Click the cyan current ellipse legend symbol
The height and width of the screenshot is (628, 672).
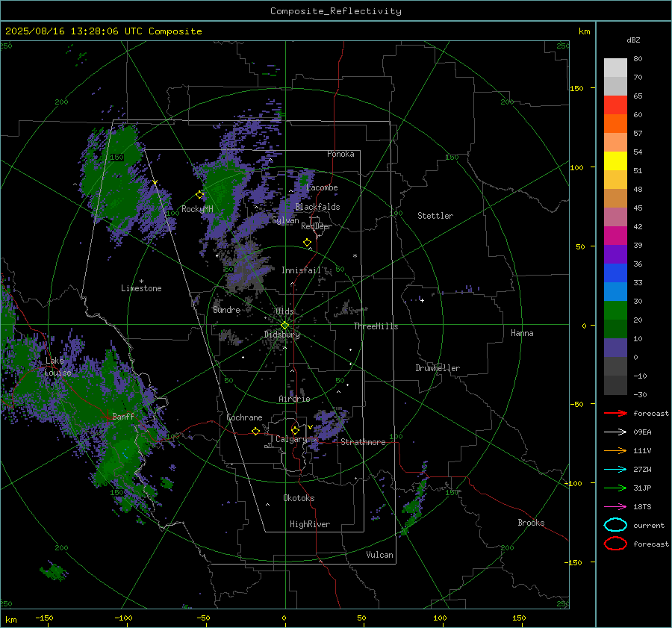pyautogui.click(x=615, y=525)
